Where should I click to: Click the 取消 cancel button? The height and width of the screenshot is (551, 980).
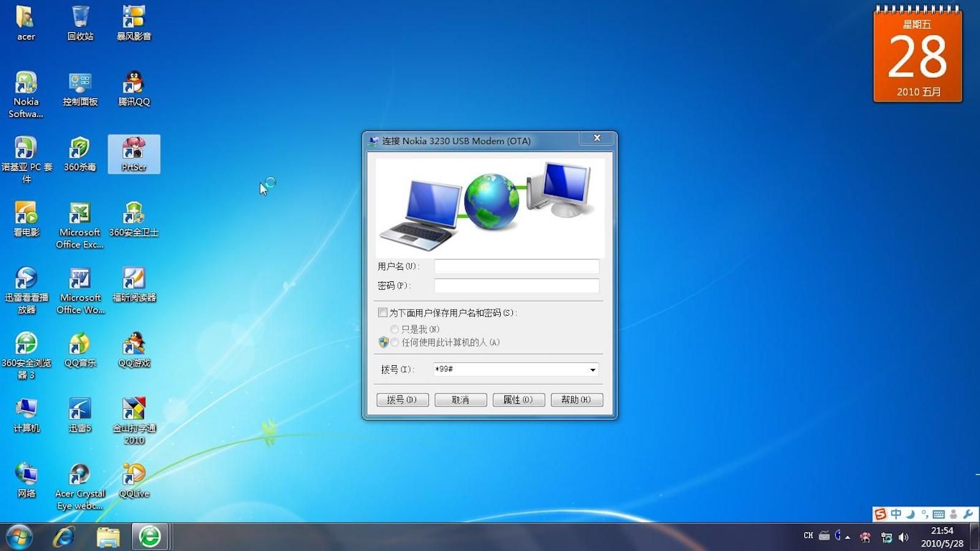(x=460, y=400)
